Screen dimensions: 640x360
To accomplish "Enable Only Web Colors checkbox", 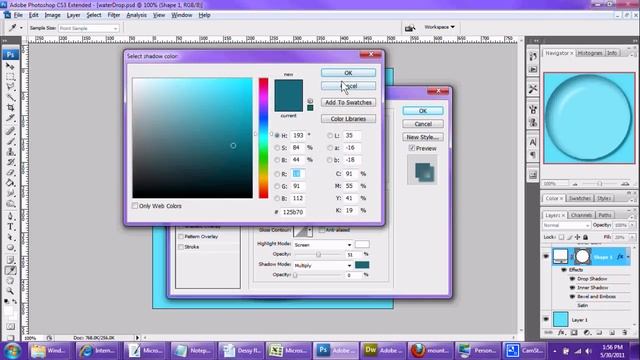I will tap(135, 206).
